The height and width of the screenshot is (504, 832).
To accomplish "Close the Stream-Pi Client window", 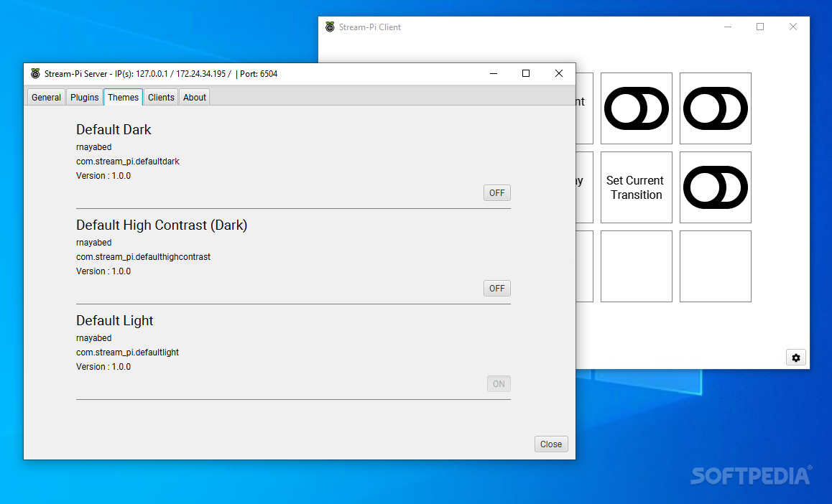I will (x=793, y=27).
